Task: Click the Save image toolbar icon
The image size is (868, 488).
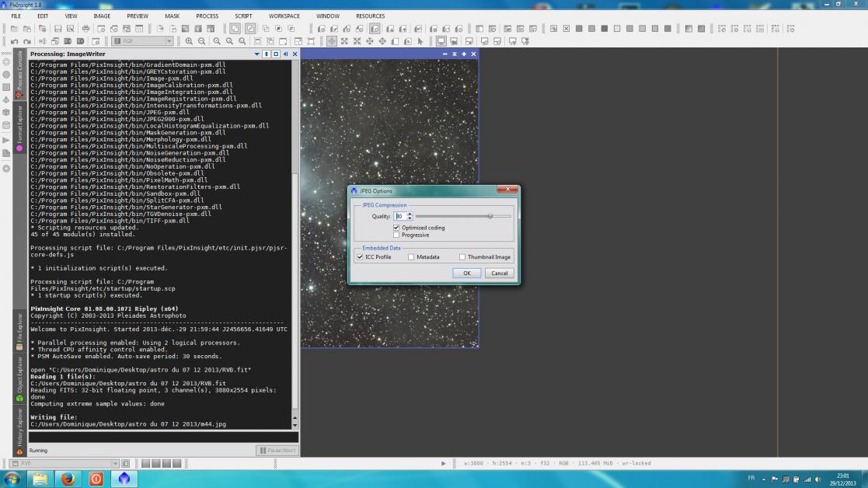Action: tap(58, 29)
